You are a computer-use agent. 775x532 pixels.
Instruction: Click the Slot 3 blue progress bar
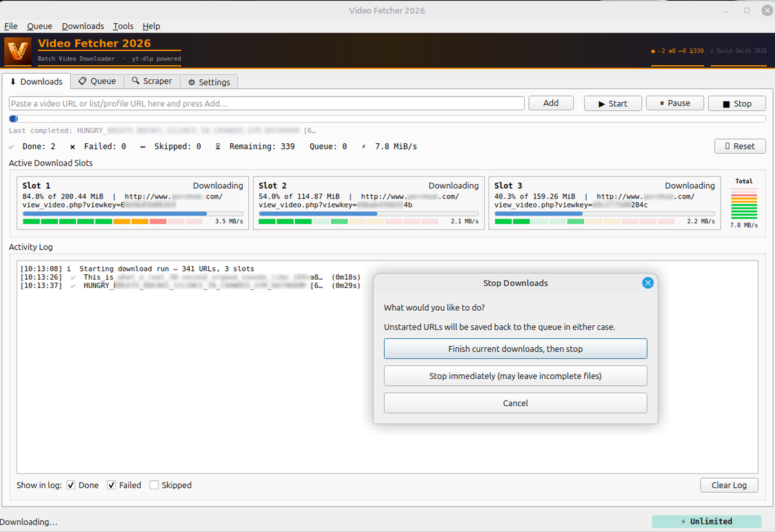605,214
